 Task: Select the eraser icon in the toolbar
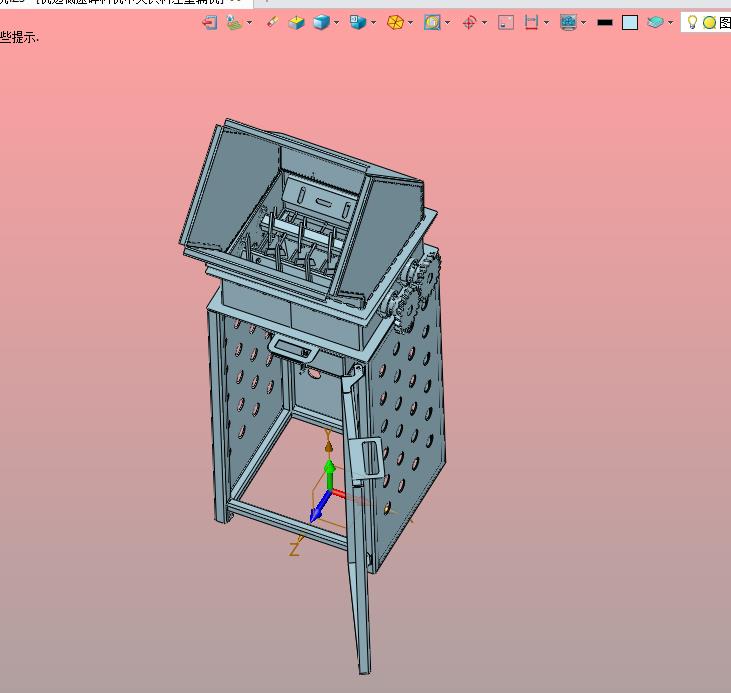coord(272,22)
